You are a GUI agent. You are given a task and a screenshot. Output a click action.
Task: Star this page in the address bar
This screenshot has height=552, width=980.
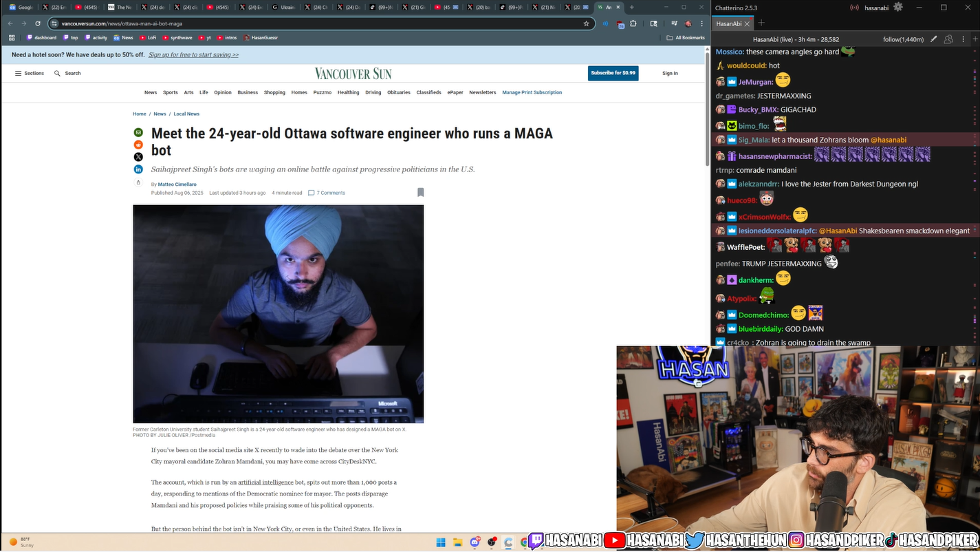586,23
